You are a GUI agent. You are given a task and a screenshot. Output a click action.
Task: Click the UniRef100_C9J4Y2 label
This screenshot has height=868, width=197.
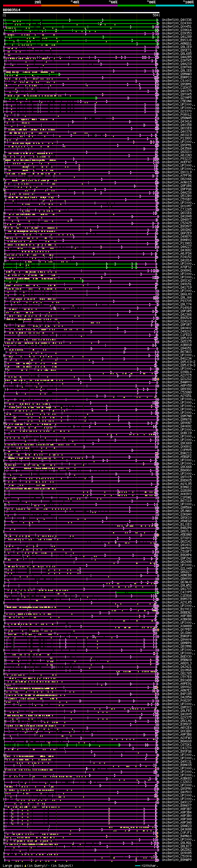pyautogui.click(x=177, y=81)
